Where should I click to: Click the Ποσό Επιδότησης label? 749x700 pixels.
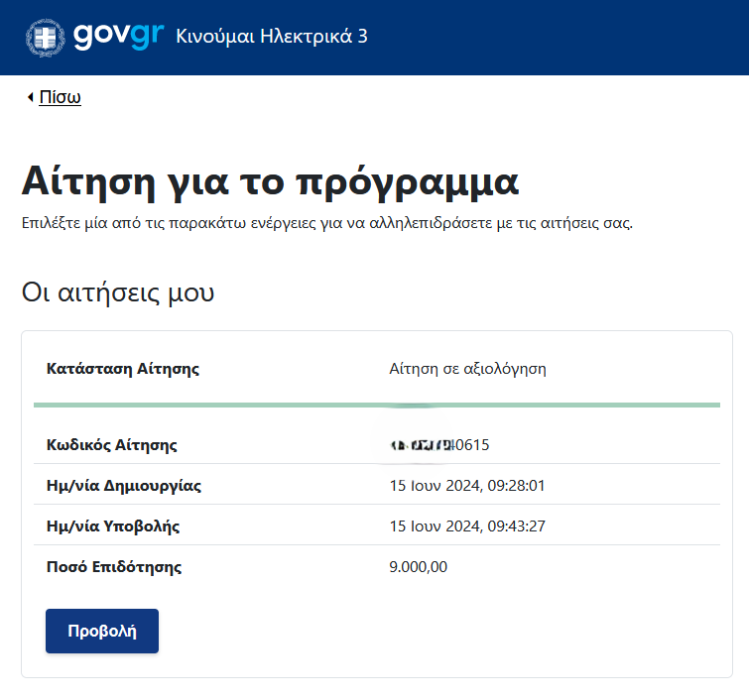point(114,567)
